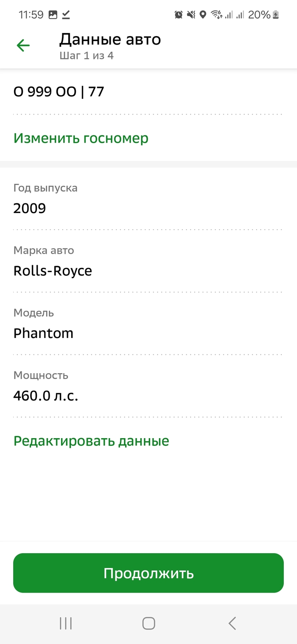The width and height of the screenshot is (297, 644).
Task: Tap the location pin status icon
Action: pyautogui.click(x=203, y=15)
